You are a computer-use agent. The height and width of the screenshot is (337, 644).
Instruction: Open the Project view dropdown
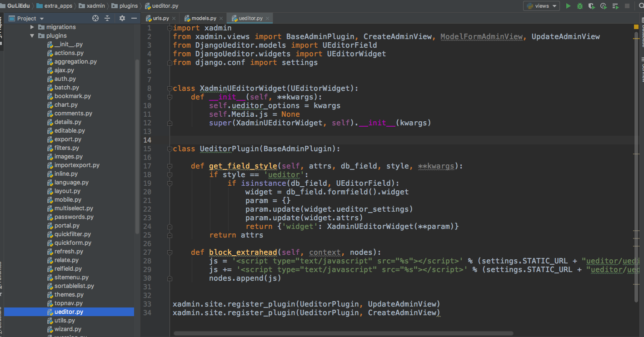[30, 18]
